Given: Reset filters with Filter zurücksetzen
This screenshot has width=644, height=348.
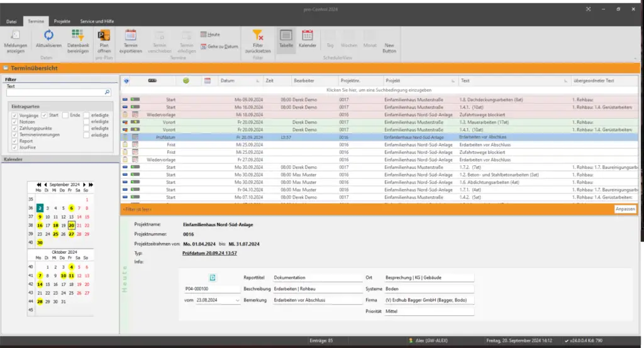Looking at the screenshot, I should pos(257,41).
